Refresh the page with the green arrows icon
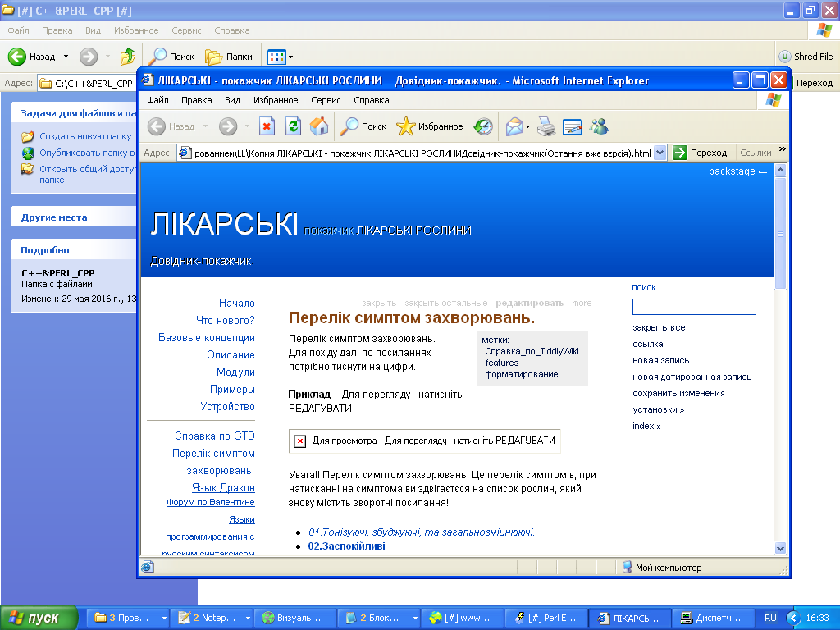Screen dimensions: 840x630 pos(293,126)
